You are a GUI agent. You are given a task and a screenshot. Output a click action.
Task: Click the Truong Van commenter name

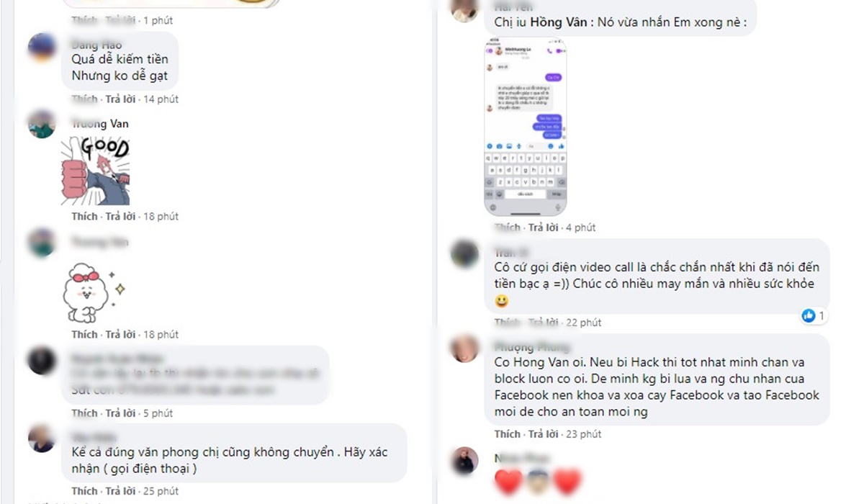(100, 124)
